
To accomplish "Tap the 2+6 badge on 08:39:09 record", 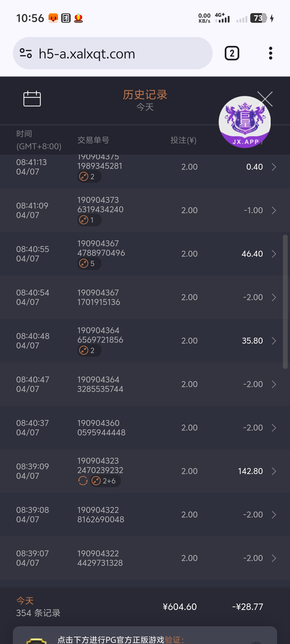I will 105,480.
